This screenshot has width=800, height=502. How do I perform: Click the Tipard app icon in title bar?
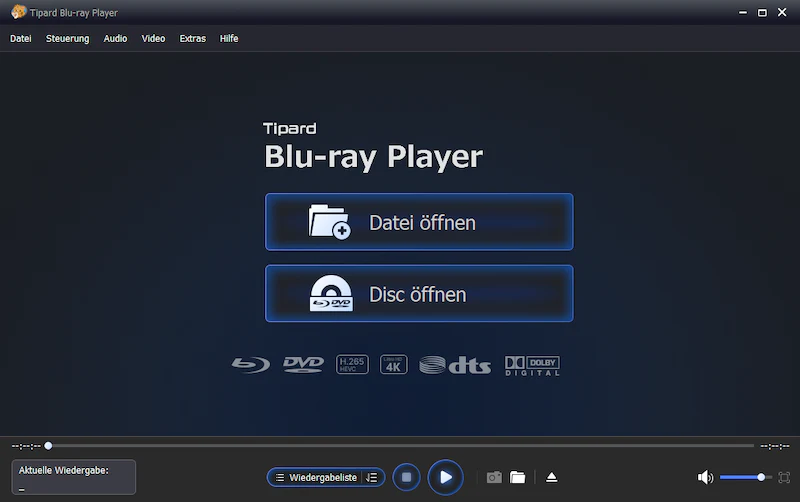pyautogui.click(x=18, y=12)
